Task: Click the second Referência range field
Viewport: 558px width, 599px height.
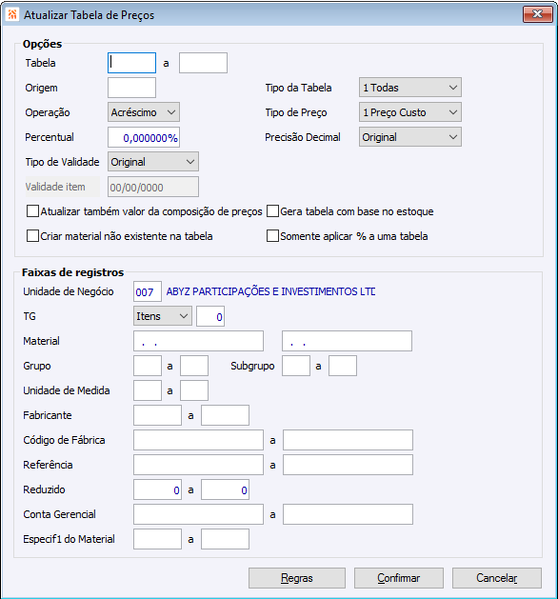Action: pos(348,465)
